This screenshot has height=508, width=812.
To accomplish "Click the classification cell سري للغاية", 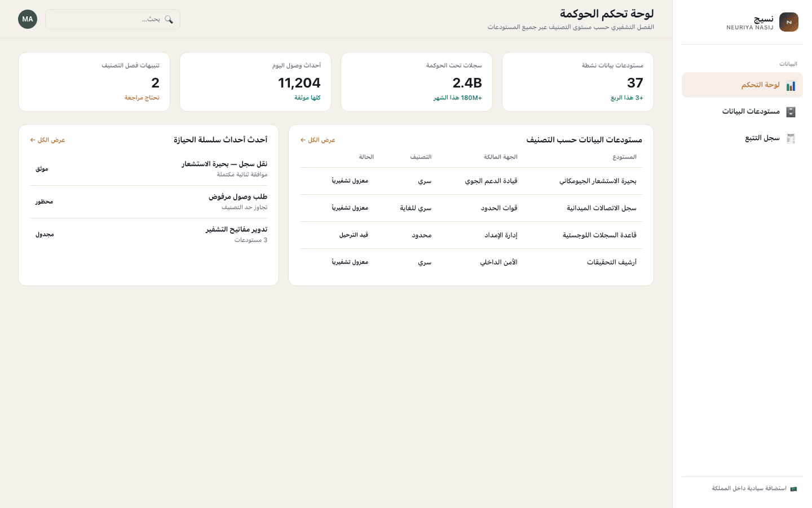I will [x=416, y=208].
